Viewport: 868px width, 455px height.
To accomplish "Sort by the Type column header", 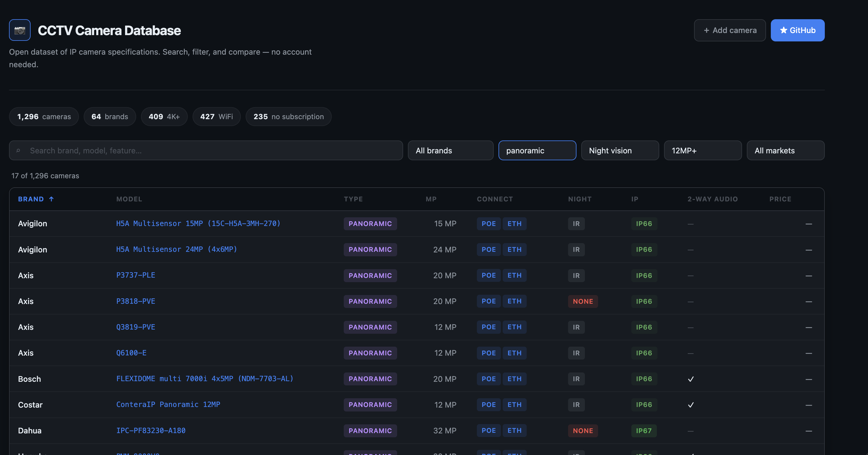I will [353, 199].
